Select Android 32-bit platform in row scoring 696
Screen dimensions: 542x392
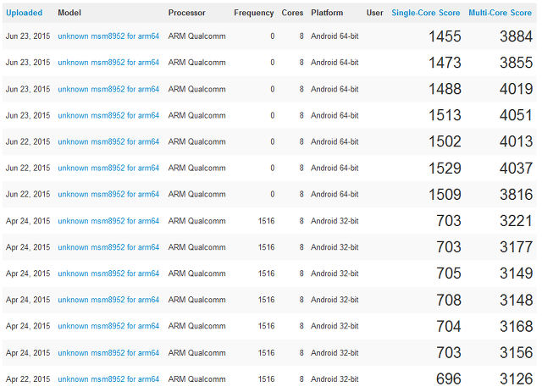[x=335, y=379]
